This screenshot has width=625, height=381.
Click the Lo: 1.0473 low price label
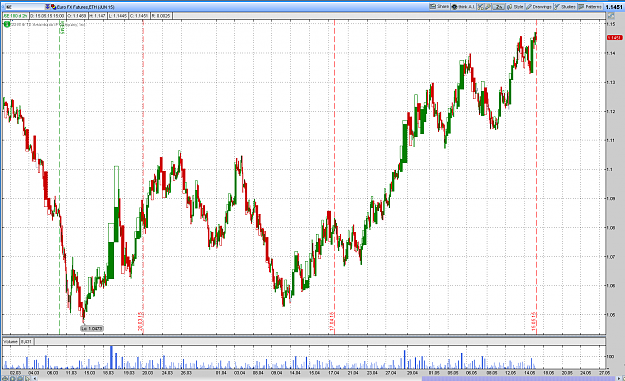(92, 328)
